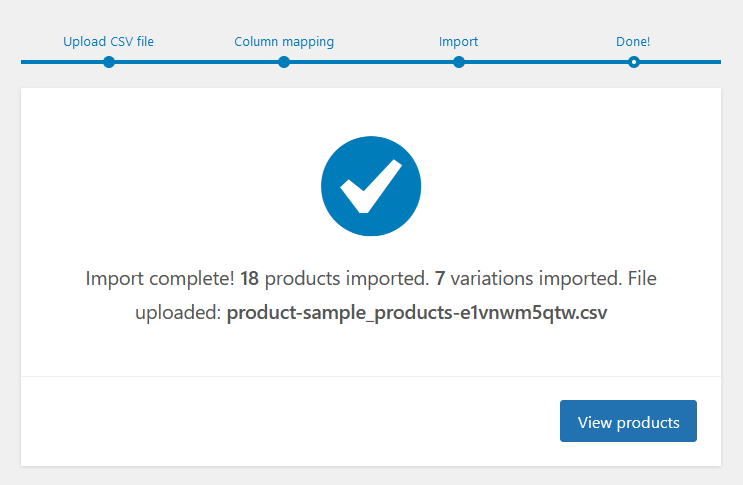The width and height of the screenshot is (743, 485).
Task: Select the Import step label
Action: [x=459, y=42]
